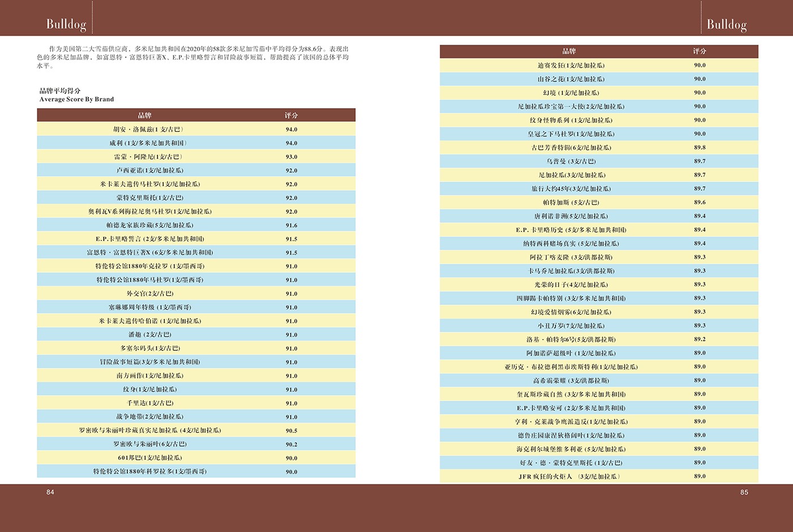793x532 pixels.
Task: Click the score '90.2'
Action: [291, 444]
